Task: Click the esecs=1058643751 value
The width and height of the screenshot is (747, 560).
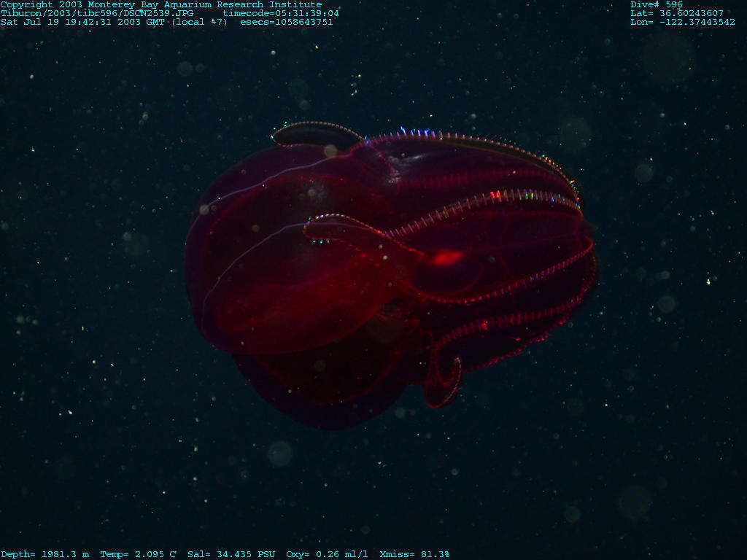Action: tap(286, 22)
